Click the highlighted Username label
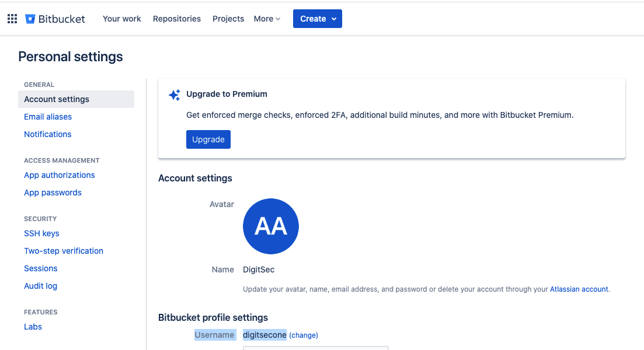 pos(215,335)
